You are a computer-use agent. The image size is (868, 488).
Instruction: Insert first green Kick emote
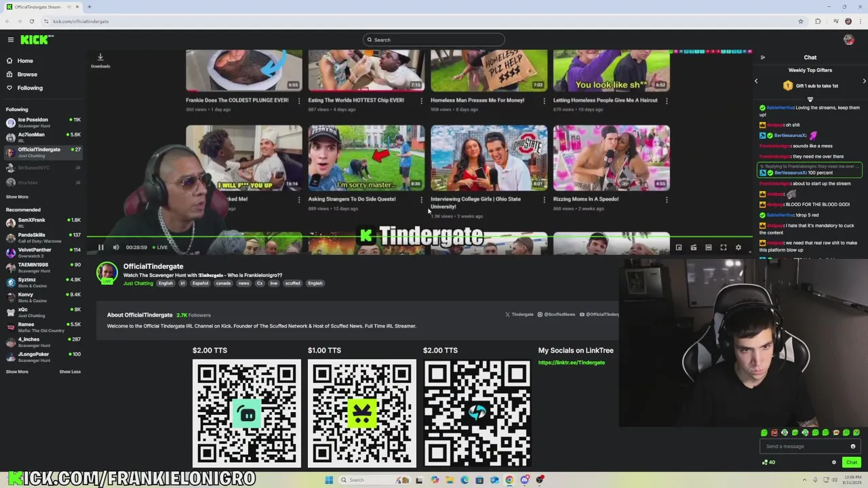pyautogui.click(x=764, y=433)
